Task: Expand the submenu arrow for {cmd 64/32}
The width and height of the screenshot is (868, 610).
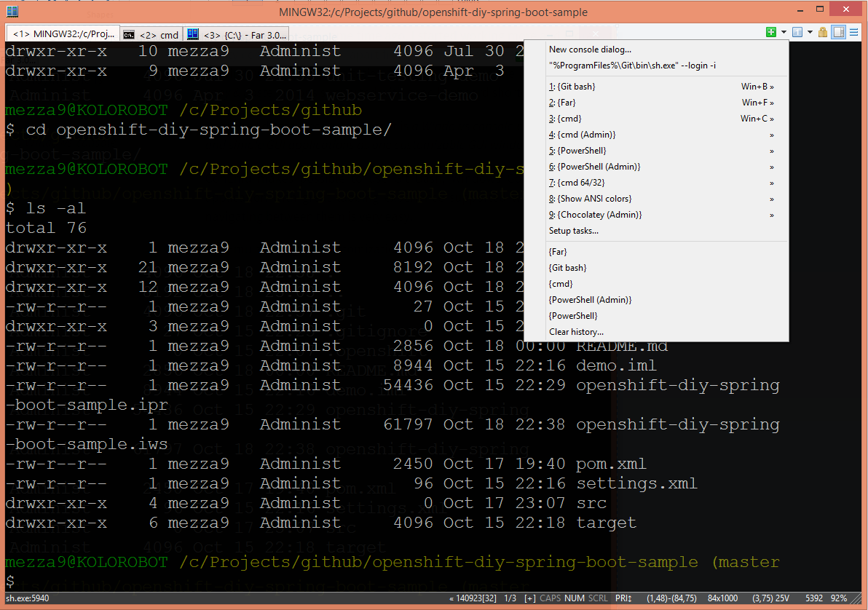Action: [772, 183]
